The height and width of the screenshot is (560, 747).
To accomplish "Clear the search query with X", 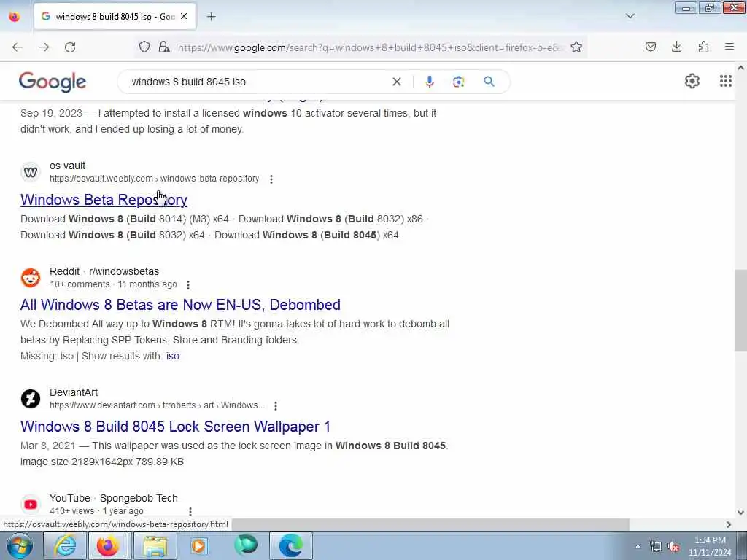I will [396, 82].
